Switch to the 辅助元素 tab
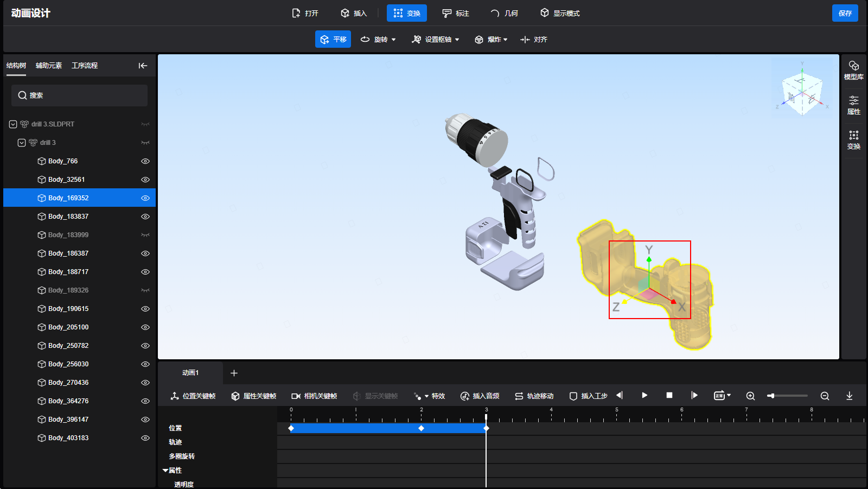Image resolution: width=868 pixels, height=489 pixels. coord(49,65)
